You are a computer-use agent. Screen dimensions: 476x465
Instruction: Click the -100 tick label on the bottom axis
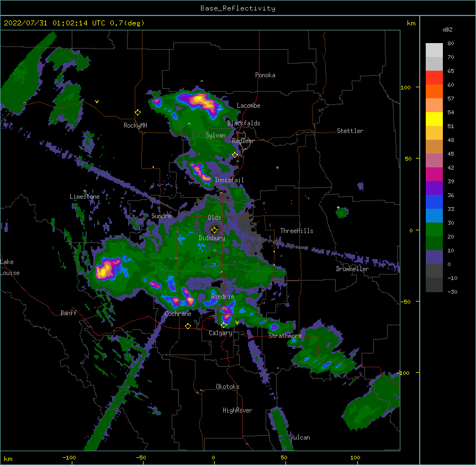click(69, 457)
